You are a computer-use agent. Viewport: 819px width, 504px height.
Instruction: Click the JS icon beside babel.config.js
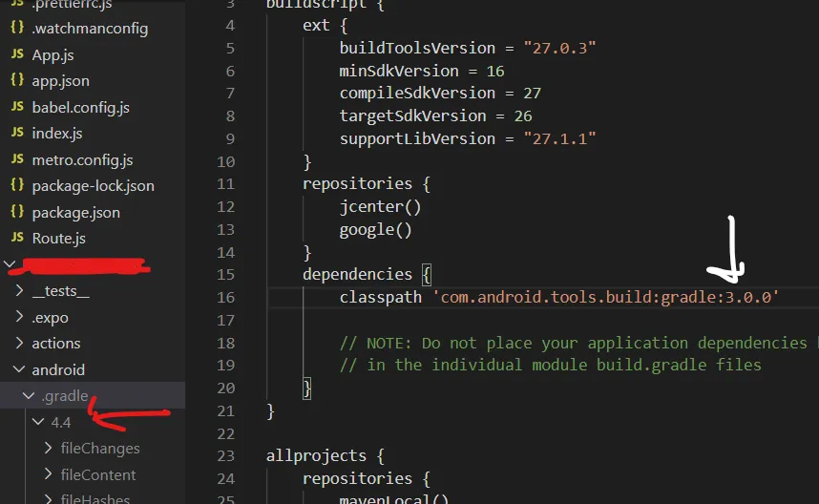pyautogui.click(x=17, y=106)
